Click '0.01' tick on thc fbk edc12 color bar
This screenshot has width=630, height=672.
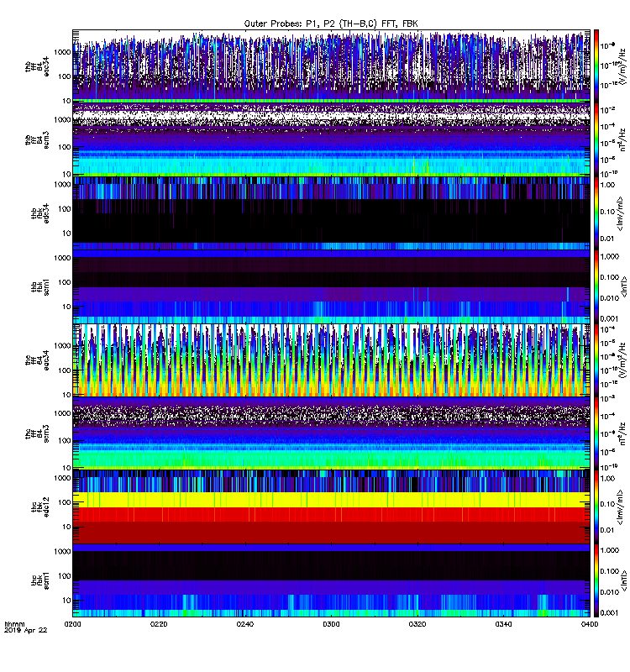click(x=607, y=530)
